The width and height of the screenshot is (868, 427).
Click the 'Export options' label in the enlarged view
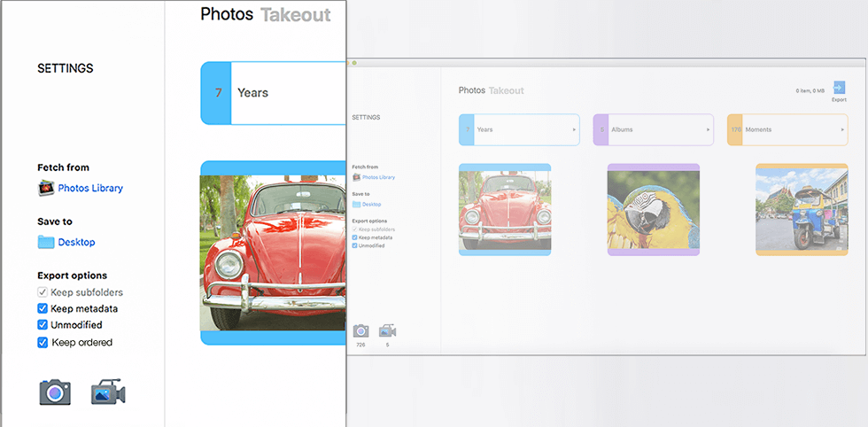tap(73, 276)
